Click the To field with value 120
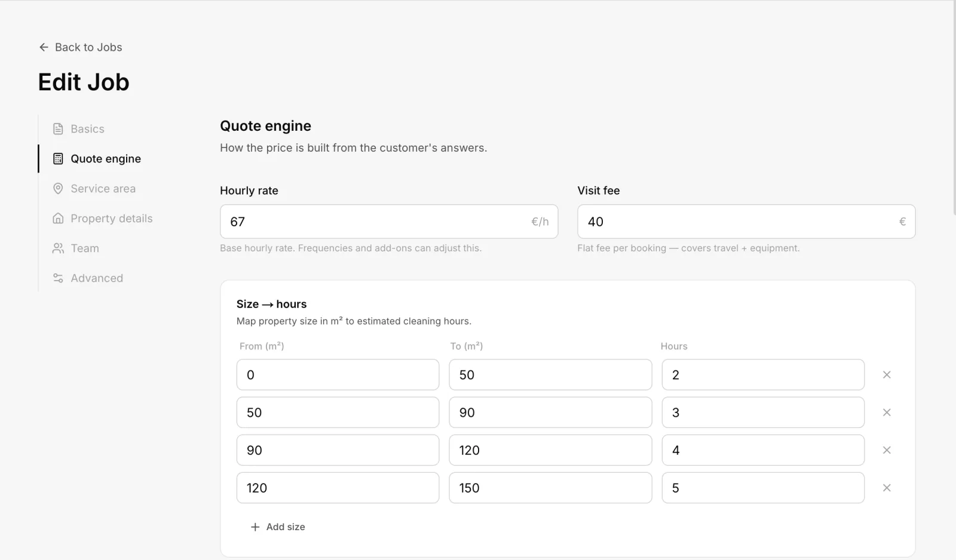This screenshot has height=560, width=956. point(550,450)
